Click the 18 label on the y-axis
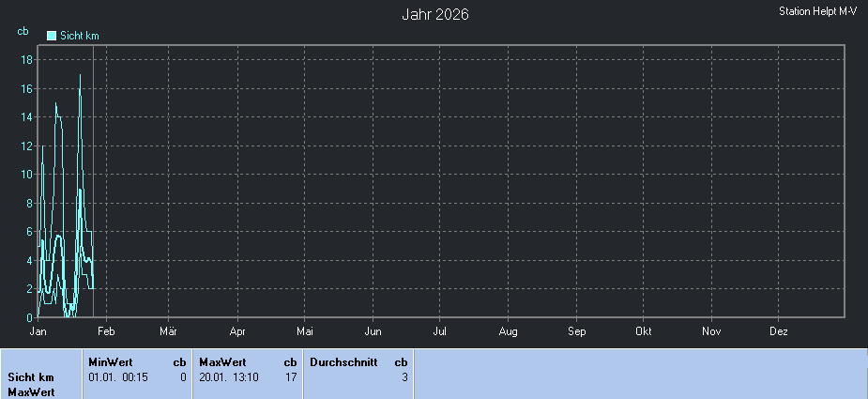Viewport: 868px width, 399px height. tap(27, 59)
